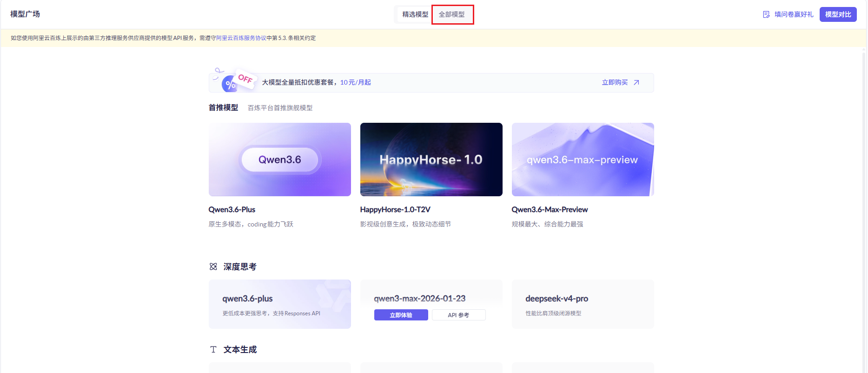
Task: Click the HappyHorse-1.0-T2V model title
Action: 395,210
